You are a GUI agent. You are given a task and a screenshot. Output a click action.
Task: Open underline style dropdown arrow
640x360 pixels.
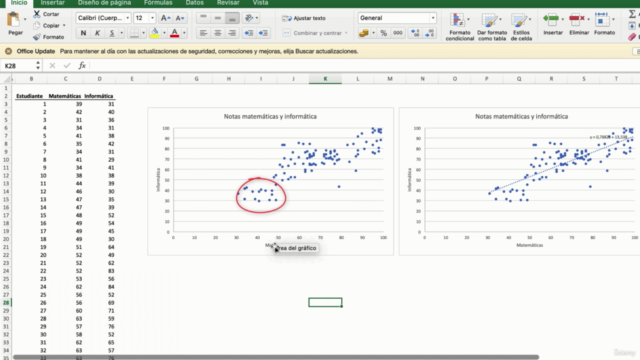click(x=121, y=33)
